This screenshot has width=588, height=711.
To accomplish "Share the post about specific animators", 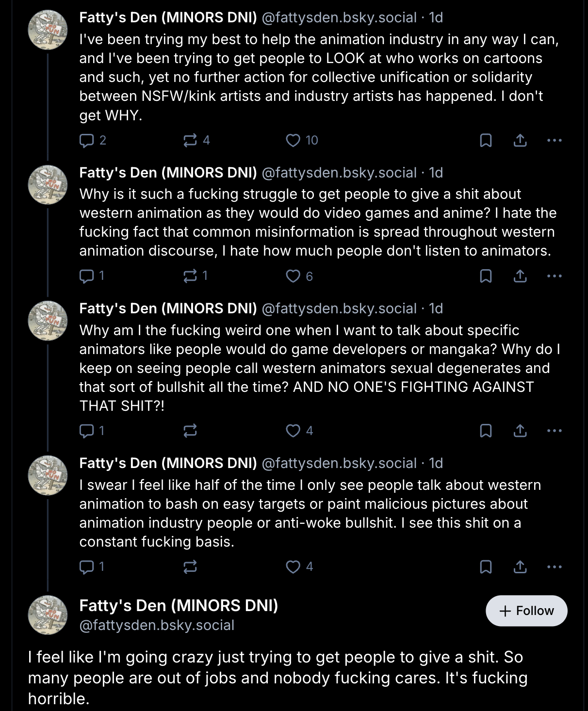I will coord(520,431).
